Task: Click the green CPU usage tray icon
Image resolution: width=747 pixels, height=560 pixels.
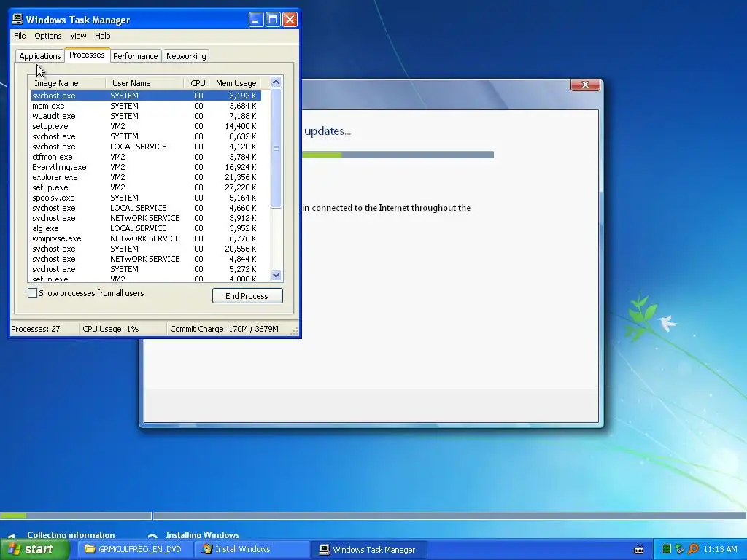Action: point(667,549)
